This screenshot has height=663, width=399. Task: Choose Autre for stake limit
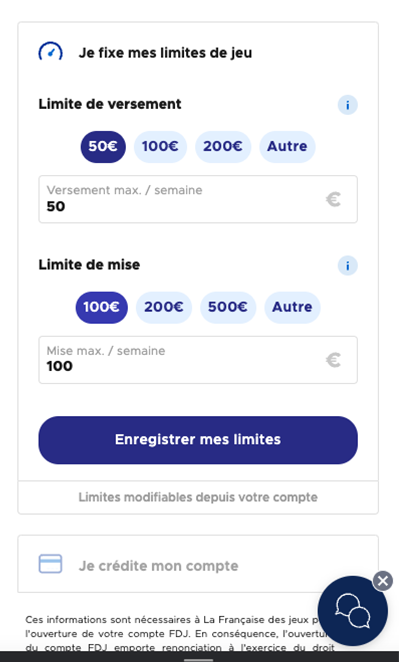[292, 307]
